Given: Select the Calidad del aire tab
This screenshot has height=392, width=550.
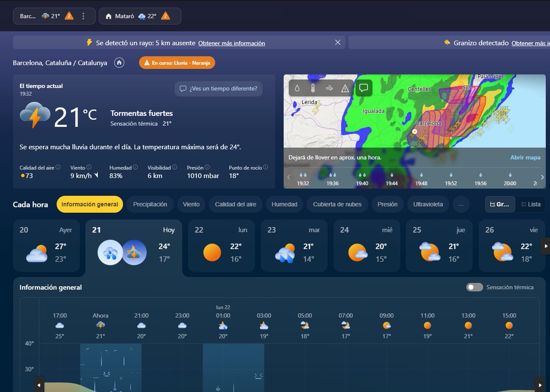Looking at the screenshot, I should coord(236,204).
